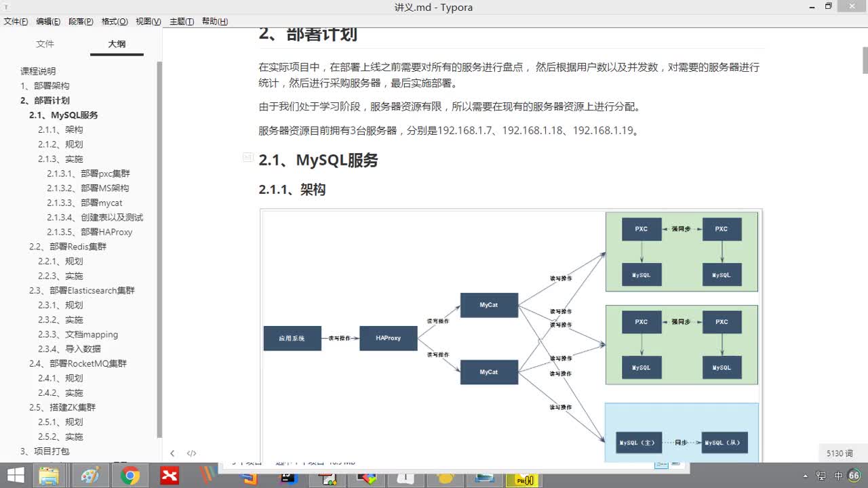This screenshot has width=868, height=488.
Task: Select 2.1、MySQL服务 in outline
Action: click(x=64, y=115)
